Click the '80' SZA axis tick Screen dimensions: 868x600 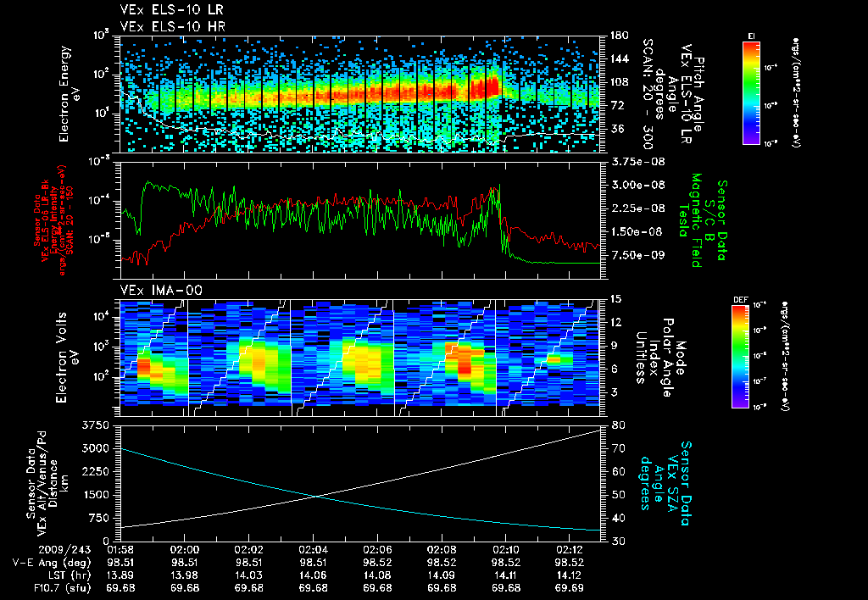pyautogui.click(x=618, y=425)
